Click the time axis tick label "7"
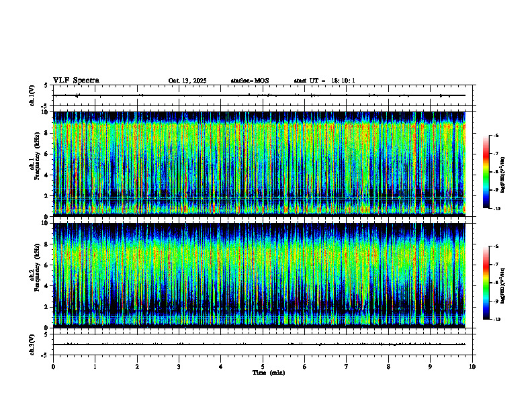The height and width of the screenshot is (411, 532). (347, 367)
